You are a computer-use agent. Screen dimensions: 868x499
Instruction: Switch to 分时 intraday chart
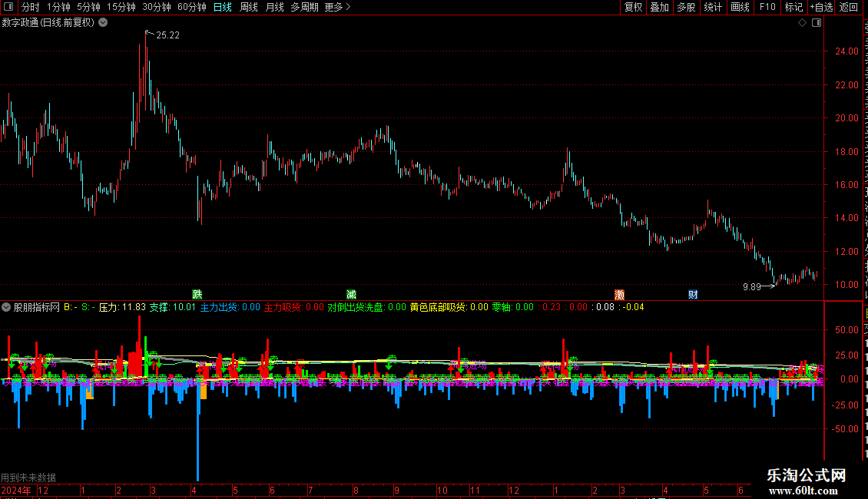(31, 7)
